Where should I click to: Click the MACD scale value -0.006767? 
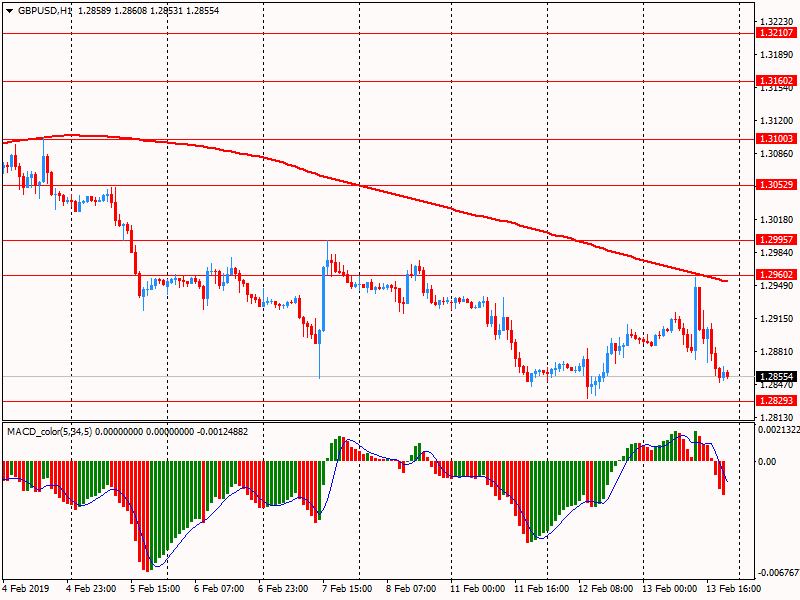[x=776, y=574]
